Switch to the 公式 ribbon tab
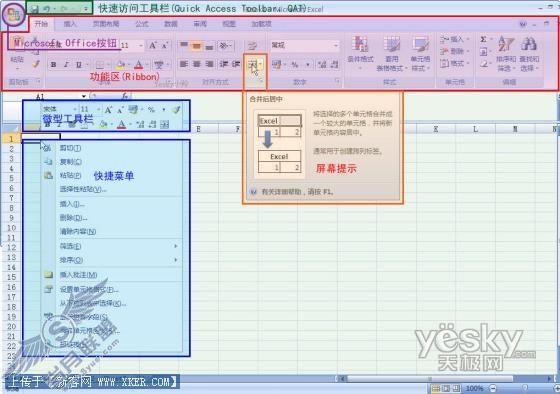Screen dimensions: 560x394 tap(142, 24)
